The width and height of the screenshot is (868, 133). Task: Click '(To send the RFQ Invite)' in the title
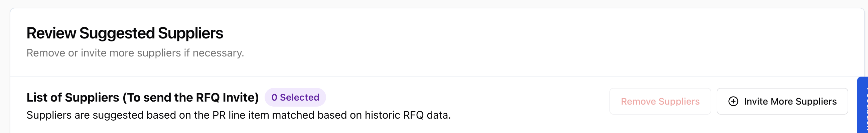191,97
